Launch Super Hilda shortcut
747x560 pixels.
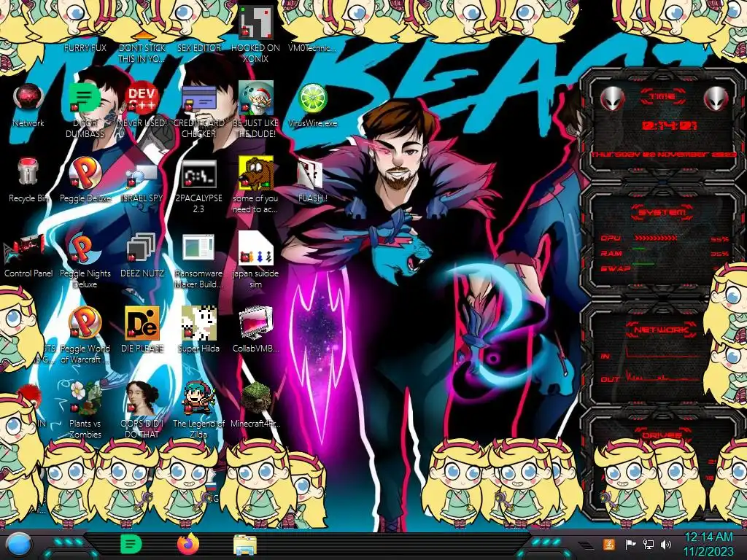pyautogui.click(x=198, y=323)
